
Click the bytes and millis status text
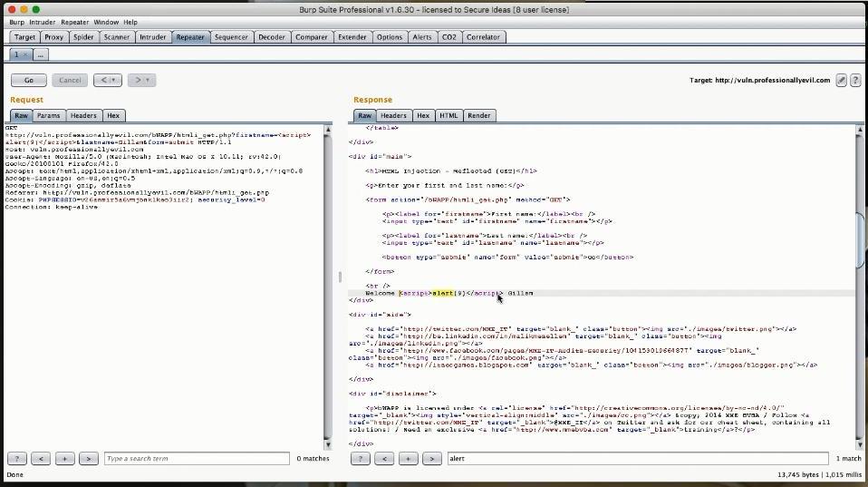(x=819, y=475)
